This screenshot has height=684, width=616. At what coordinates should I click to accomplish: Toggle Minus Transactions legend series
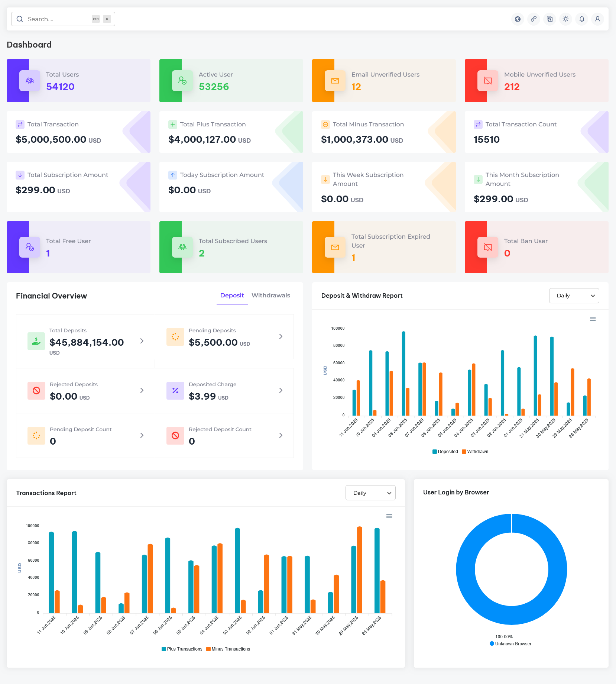click(x=228, y=649)
